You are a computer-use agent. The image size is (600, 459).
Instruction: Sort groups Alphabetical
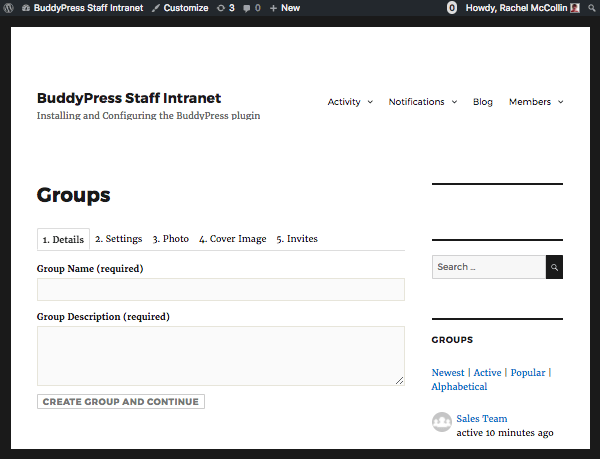click(459, 387)
